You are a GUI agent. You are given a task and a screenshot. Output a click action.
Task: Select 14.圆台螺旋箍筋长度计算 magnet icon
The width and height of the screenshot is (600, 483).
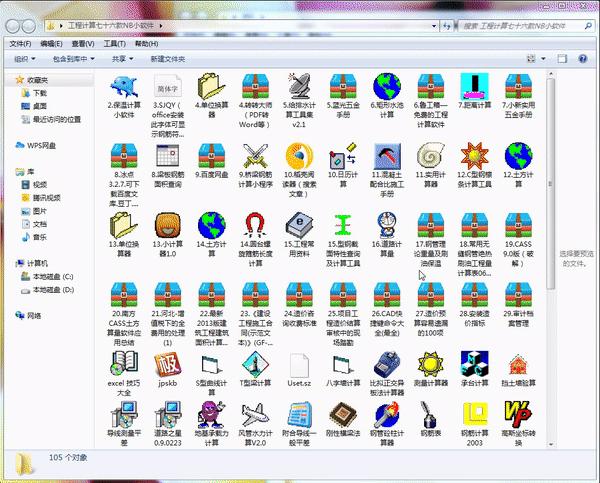255,226
